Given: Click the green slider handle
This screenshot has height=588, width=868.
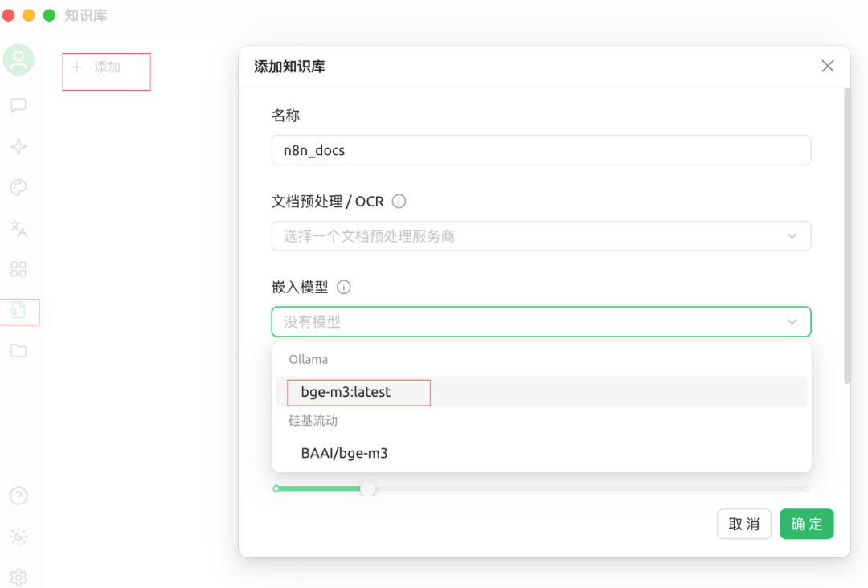Looking at the screenshot, I should [367, 488].
